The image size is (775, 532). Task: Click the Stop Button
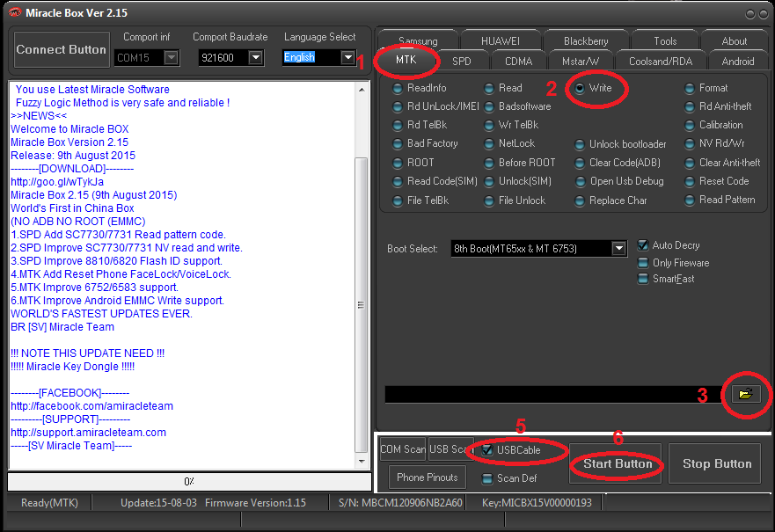(714, 463)
